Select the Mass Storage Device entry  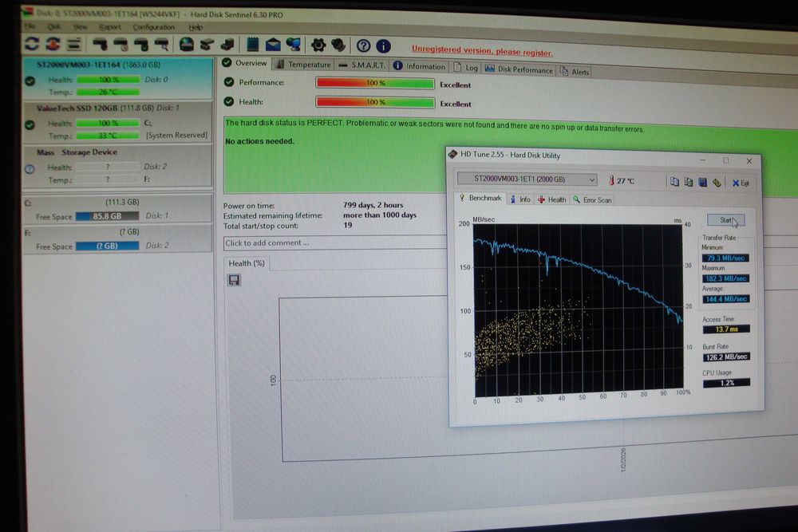(117, 167)
